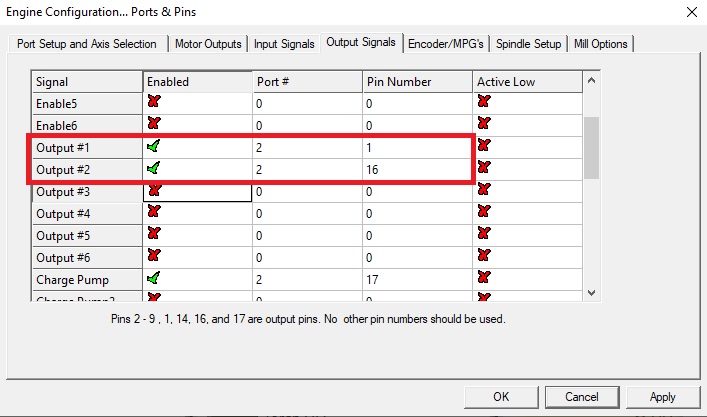Viewport: 707px width, 417px height.
Task: Click the vertical scrollbar thumb
Action: 592,148
